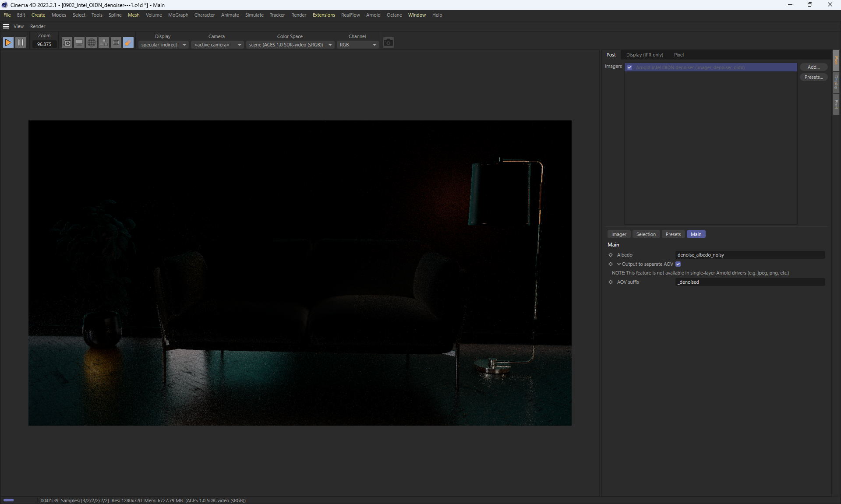Click the camera save-image icon
841x504 pixels.
tap(388, 42)
